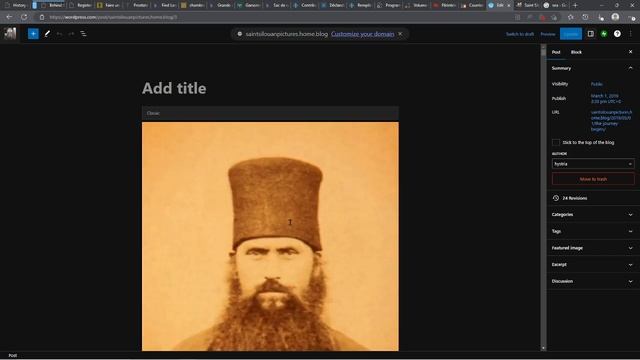Screen dimensions: 640x360
Task: Click the Move to trash button
Action: pos(593,179)
